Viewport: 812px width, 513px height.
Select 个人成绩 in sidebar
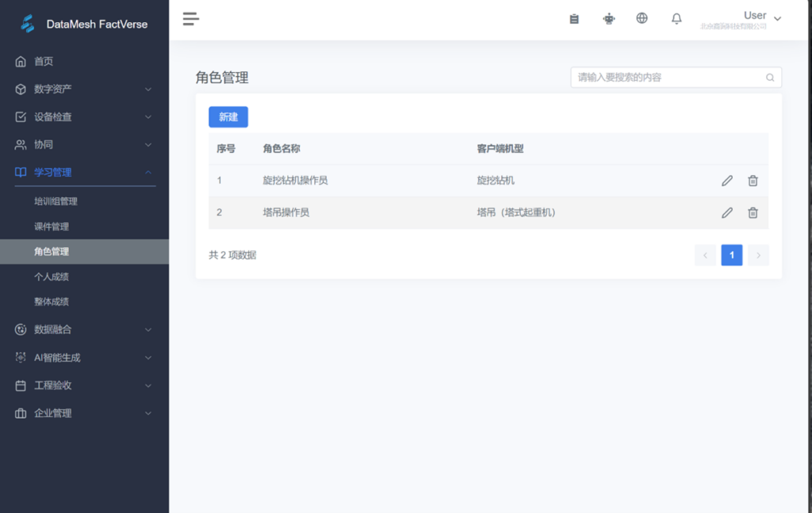(52, 277)
